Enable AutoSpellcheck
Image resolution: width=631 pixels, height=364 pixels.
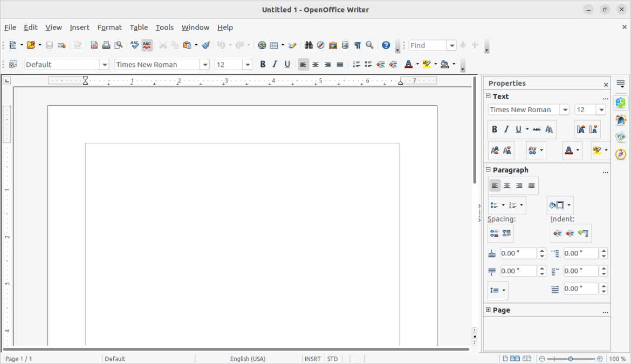146,45
